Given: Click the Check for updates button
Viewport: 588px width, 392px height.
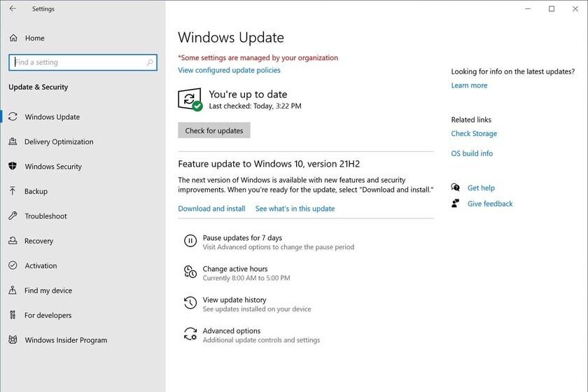Looking at the screenshot, I should pyautogui.click(x=214, y=130).
